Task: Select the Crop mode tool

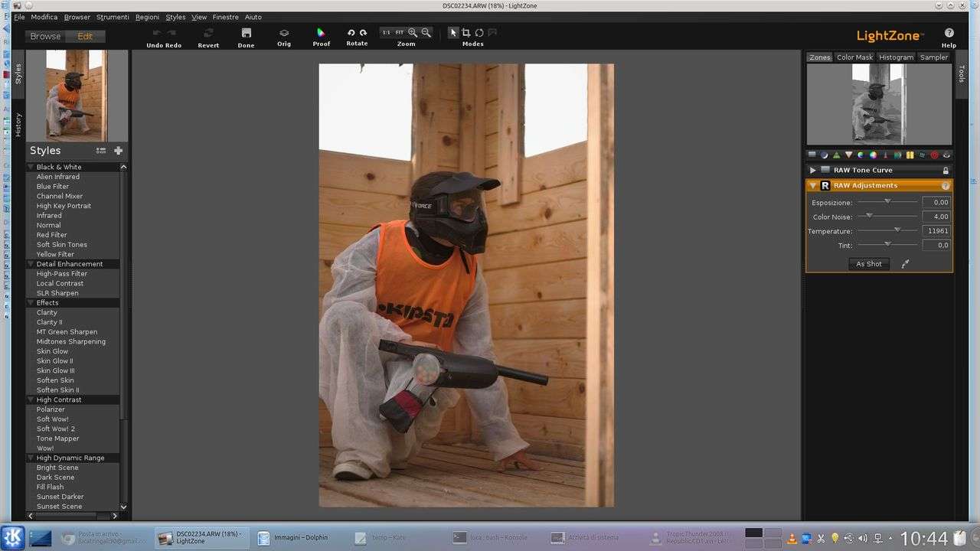Action: click(x=465, y=33)
